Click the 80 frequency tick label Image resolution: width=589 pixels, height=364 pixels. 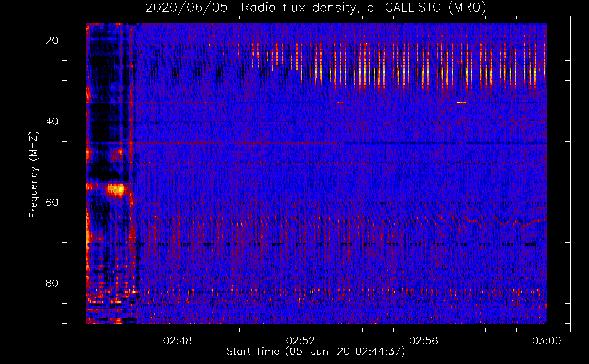coord(52,283)
